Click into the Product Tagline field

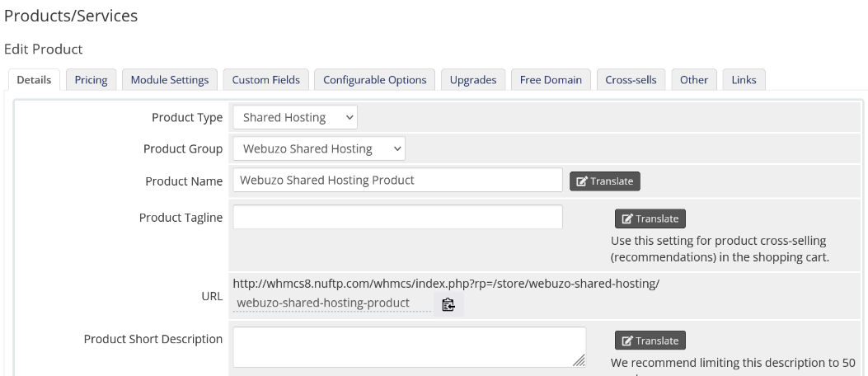click(x=397, y=218)
